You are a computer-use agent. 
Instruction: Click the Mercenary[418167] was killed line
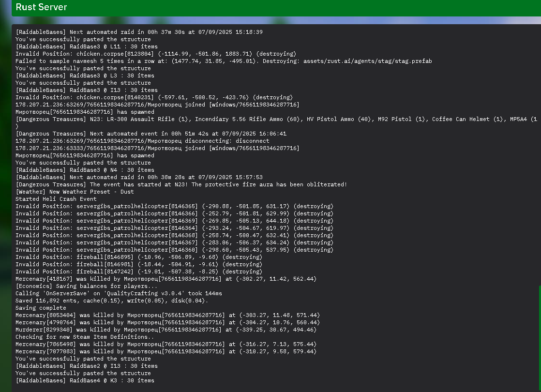[166, 278]
